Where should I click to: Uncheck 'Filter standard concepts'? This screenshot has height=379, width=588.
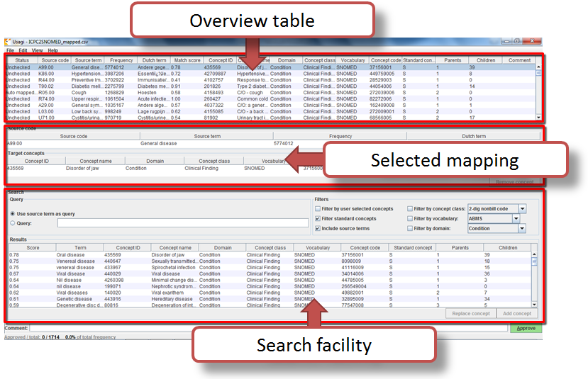click(318, 219)
